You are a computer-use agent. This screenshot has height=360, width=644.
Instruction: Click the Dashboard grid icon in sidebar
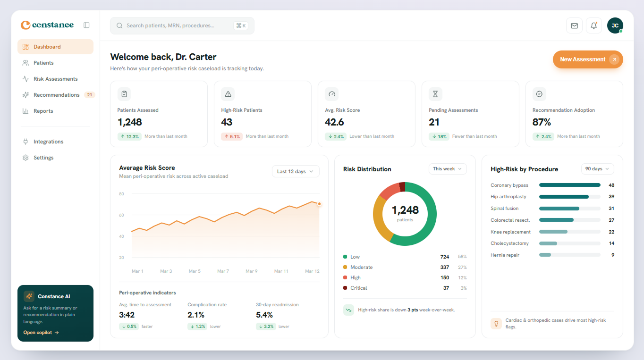[x=25, y=47]
